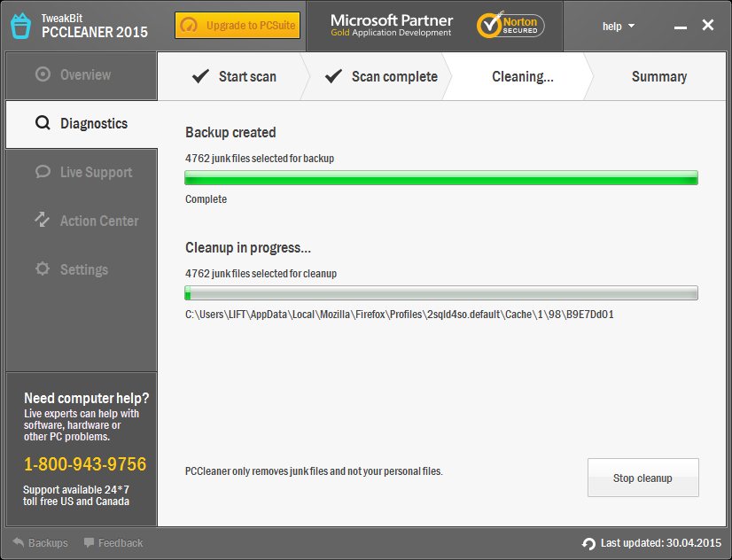The image size is (732, 560).
Task: Click the TweakBit trash bin logo icon
Action: pos(20,26)
